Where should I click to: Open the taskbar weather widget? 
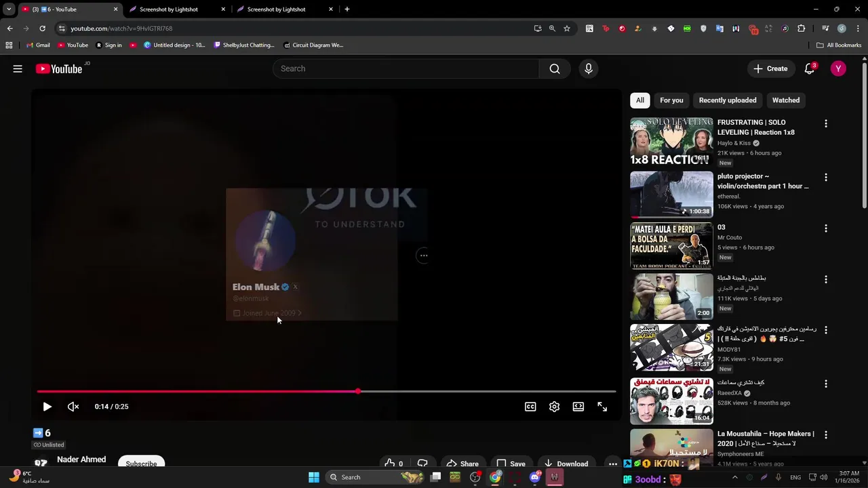[30, 477]
